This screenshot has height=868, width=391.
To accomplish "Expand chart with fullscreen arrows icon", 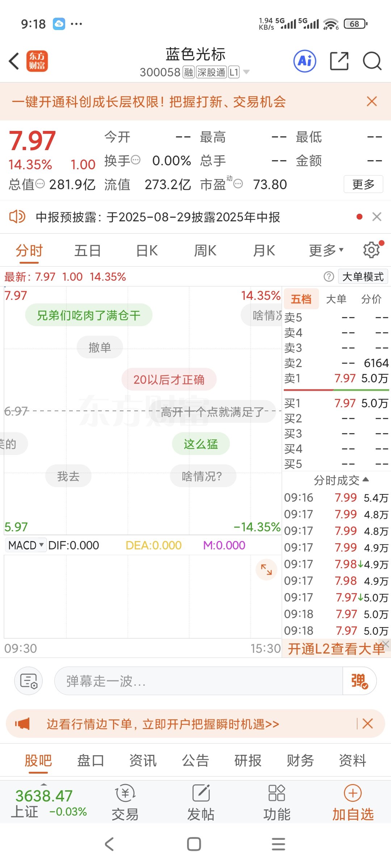I will (266, 569).
